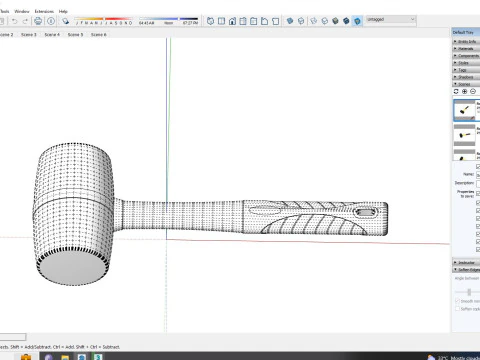This screenshot has width=480, height=360.
Task: Enable the X-Ray face style
Action: pyautogui.click(x=290, y=21)
